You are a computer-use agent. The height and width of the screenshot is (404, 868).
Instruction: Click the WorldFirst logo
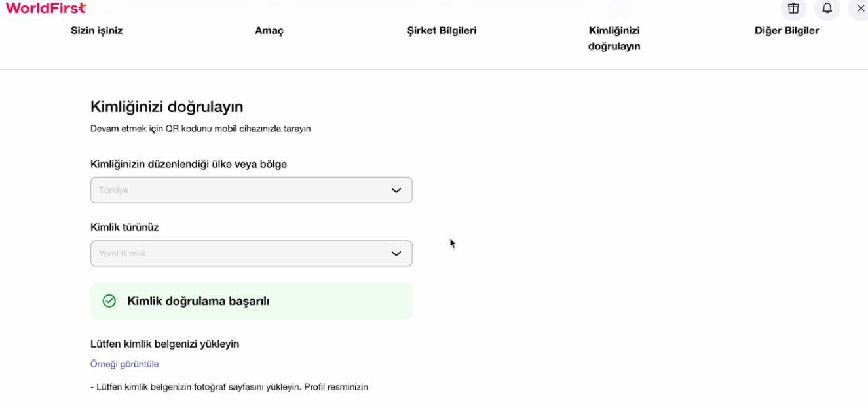click(x=46, y=8)
